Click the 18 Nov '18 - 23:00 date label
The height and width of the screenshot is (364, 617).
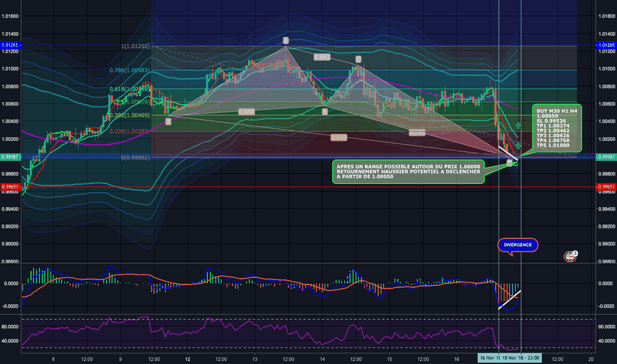[x=520, y=358]
